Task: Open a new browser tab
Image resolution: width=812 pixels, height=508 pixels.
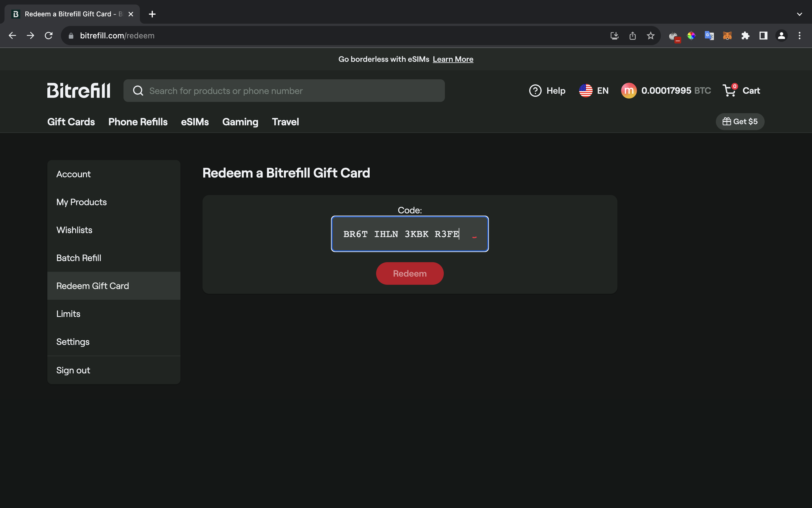Action: 152,14
